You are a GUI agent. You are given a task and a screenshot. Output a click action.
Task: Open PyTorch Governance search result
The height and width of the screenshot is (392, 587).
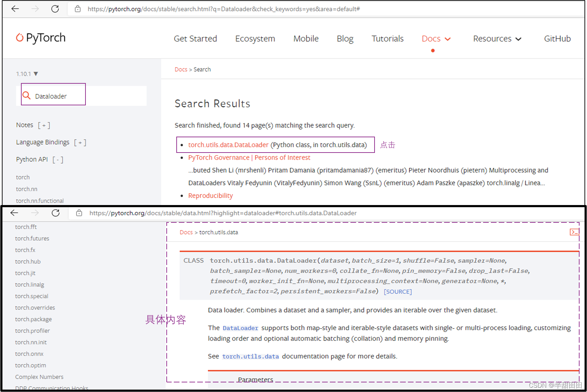[249, 158]
